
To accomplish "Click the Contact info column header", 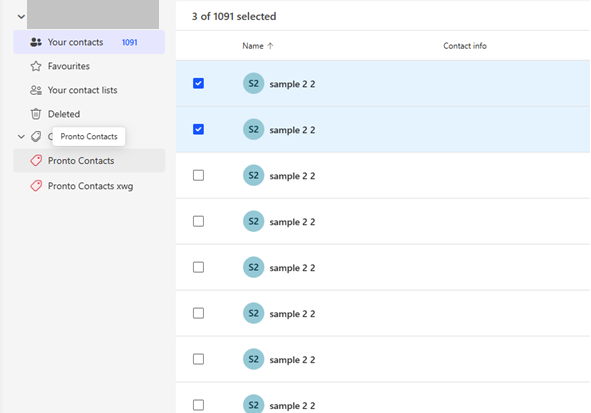I will point(465,46).
